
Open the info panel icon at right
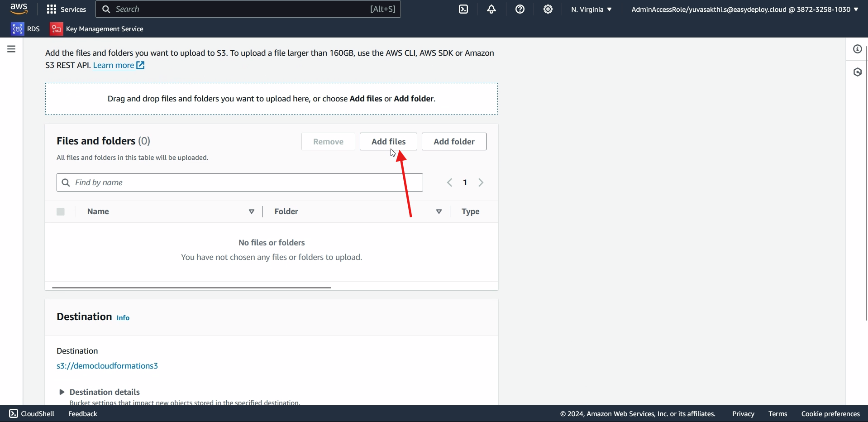[x=858, y=49]
